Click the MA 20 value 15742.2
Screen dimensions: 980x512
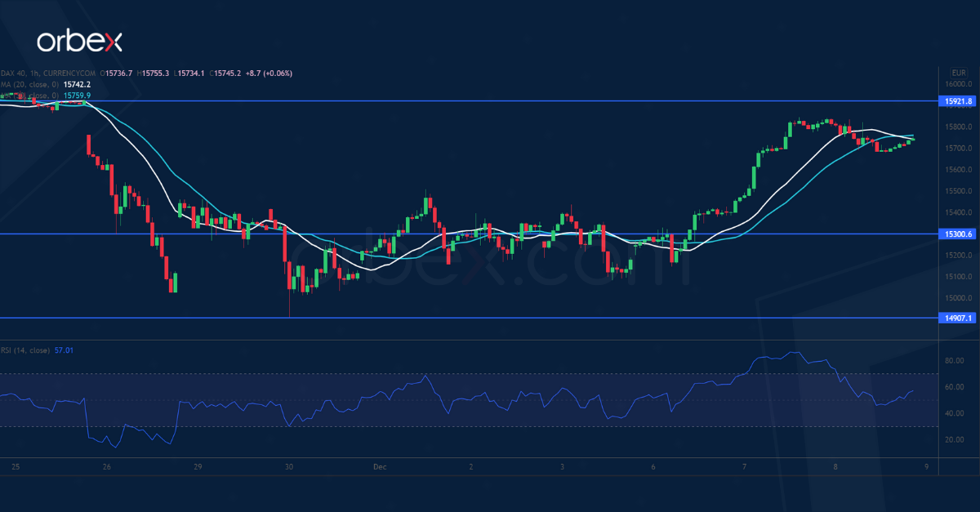click(x=77, y=84)
